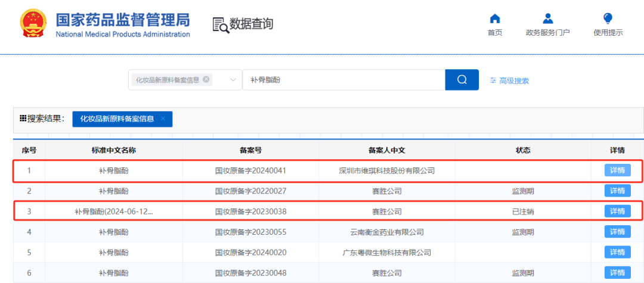
Task: Select cell 国妆原备字20240020
Action: coord(250,252)
